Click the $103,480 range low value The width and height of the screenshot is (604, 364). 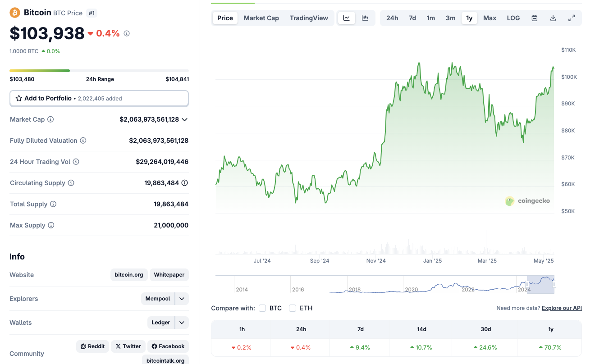click(x=22, y=79)
